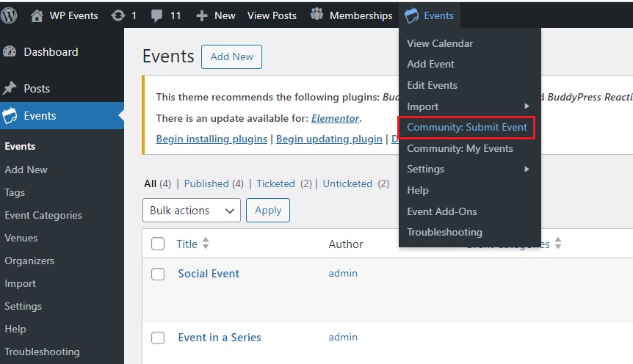Click the Events calendar icon in admin bar

pos(412,15)
